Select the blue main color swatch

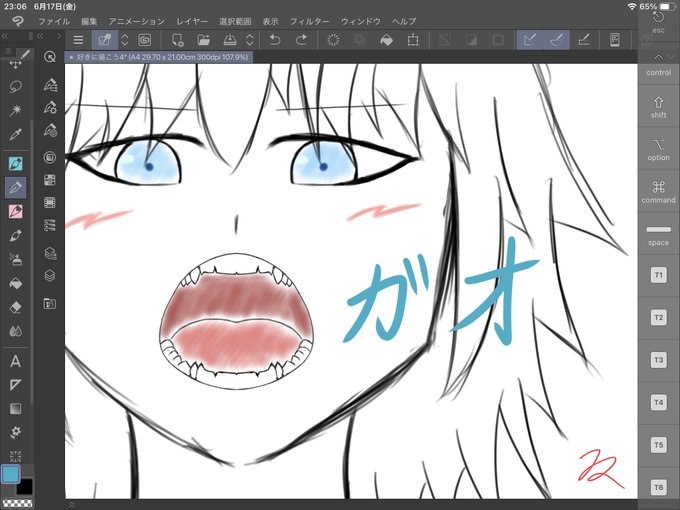click(x=10, y=474)
